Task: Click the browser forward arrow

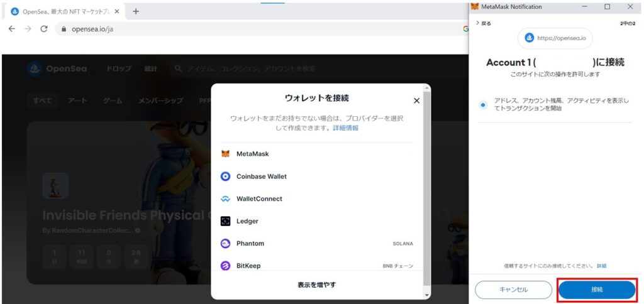Action: [x=28, y=29]
